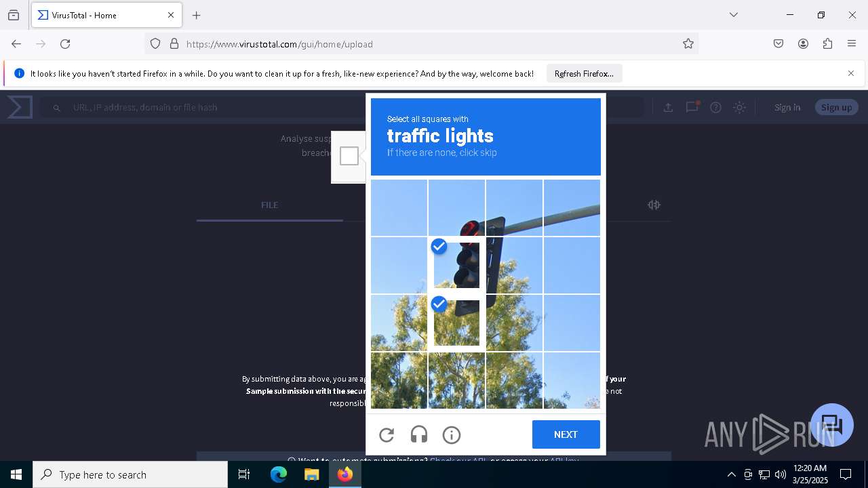Open the Firefox application menu
868x488 pixels.
click(852, 44)
